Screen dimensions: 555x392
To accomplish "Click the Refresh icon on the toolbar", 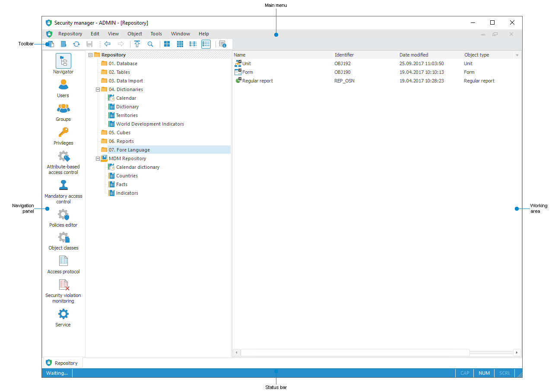I will click(76, 44).
